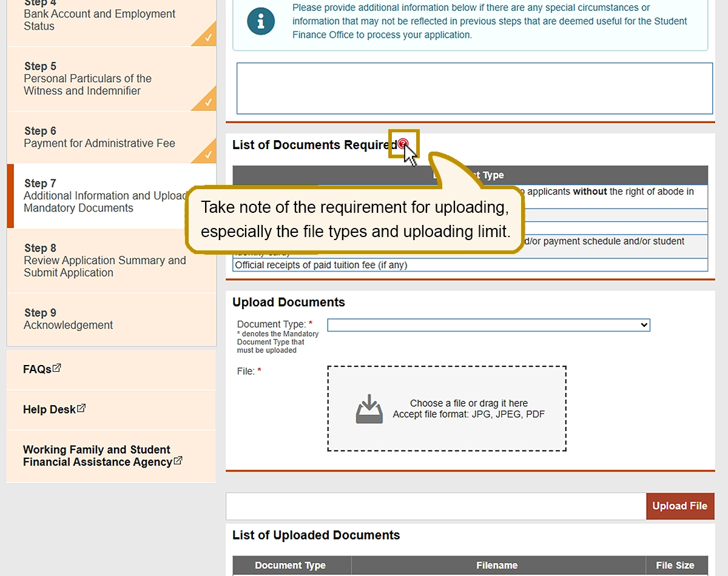
Task: Visit the Help Desk link
Action: pyautogui.click(x=49, y=410)
